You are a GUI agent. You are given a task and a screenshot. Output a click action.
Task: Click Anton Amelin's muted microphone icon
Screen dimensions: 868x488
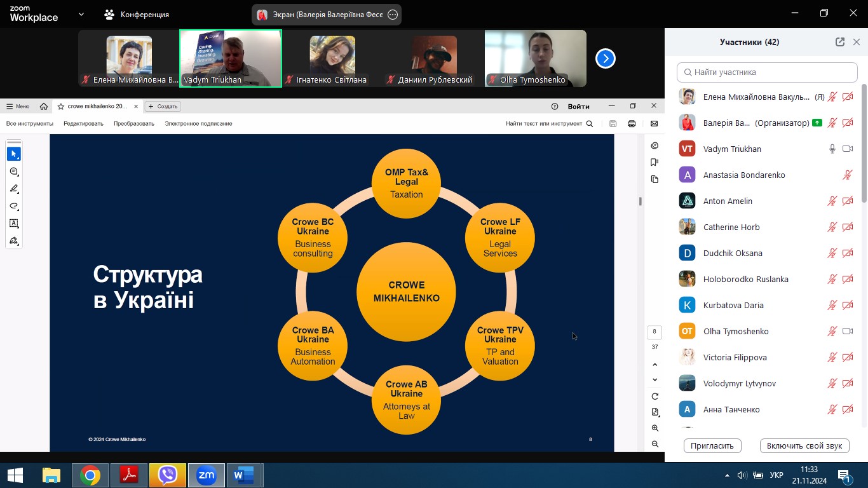pyautogui.click(x=832, y=201)
